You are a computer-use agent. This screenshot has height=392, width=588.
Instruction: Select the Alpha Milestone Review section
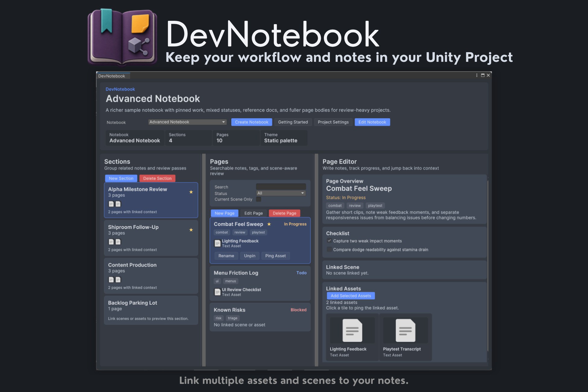point(151,200)
